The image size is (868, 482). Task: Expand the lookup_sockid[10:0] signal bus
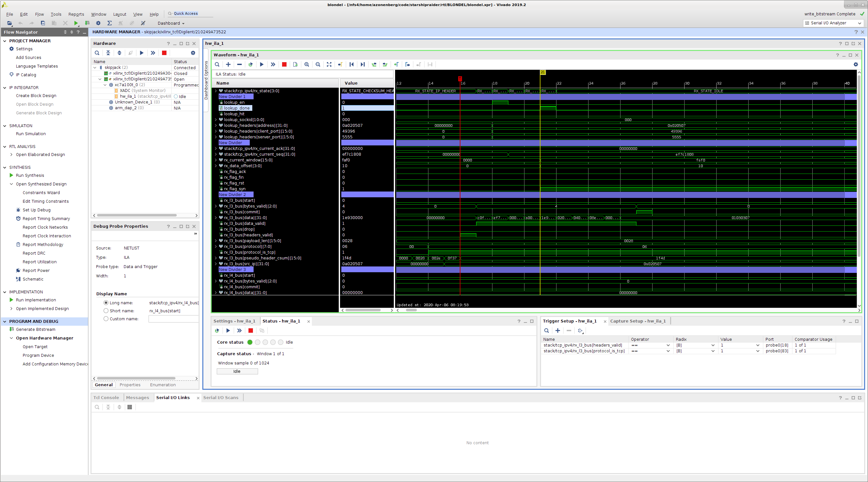click(216, 120)
